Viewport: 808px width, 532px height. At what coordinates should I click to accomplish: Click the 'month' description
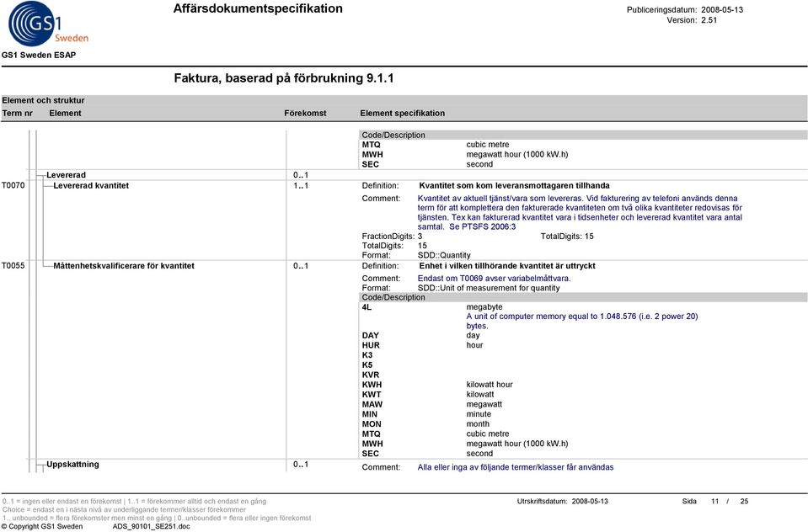[478, 424]
